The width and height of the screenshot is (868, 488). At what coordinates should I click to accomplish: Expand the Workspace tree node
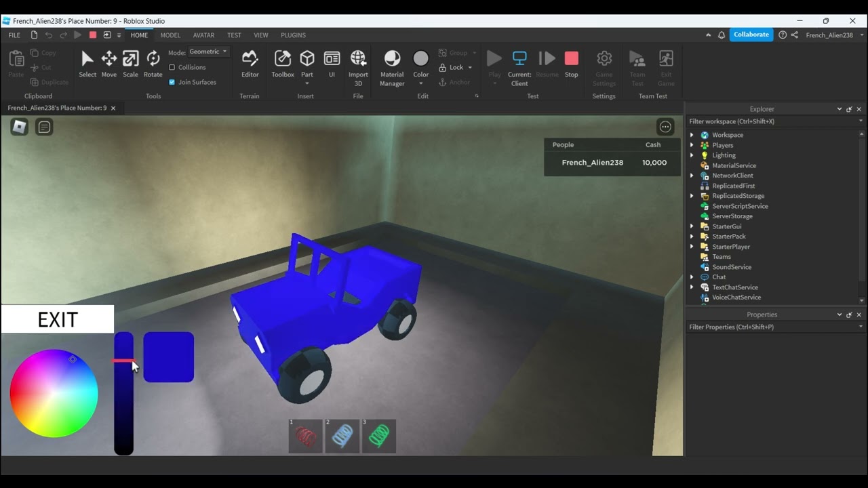click(692, 135)
